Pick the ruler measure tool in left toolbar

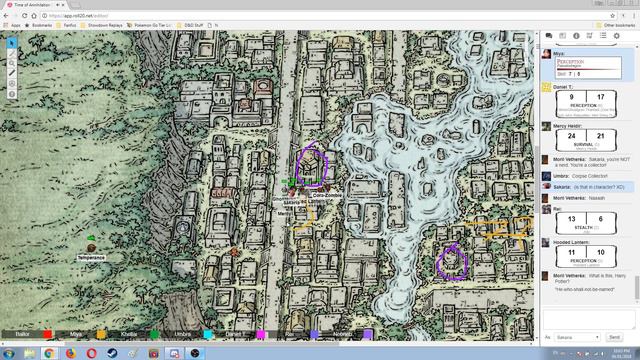(12, 73)
